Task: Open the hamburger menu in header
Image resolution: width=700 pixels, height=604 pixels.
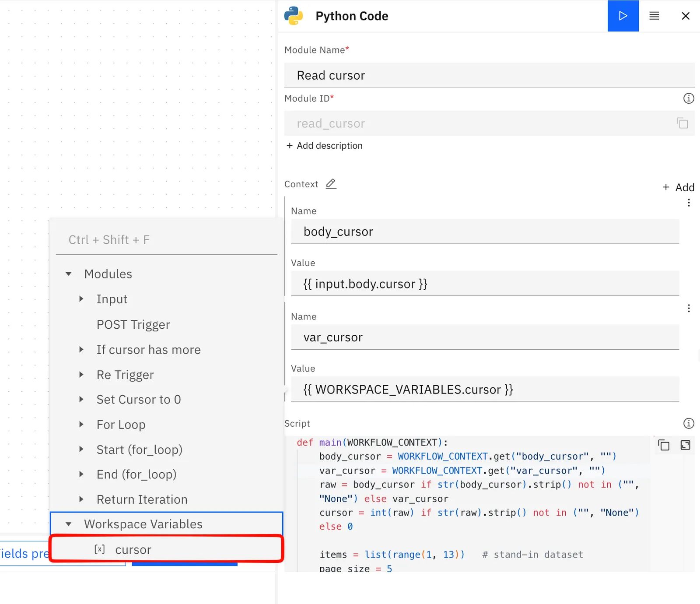Action: click(x=654, y=16)
